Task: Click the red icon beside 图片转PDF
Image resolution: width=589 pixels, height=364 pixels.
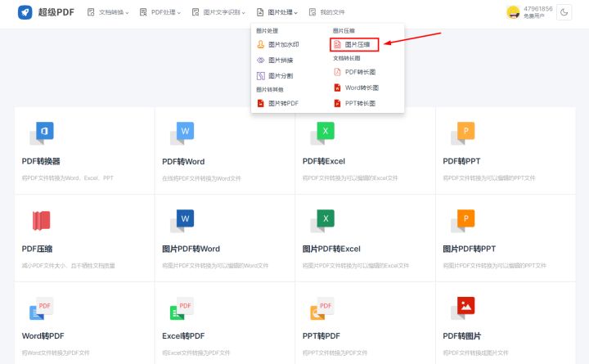Action: click(x=260, y=103)
